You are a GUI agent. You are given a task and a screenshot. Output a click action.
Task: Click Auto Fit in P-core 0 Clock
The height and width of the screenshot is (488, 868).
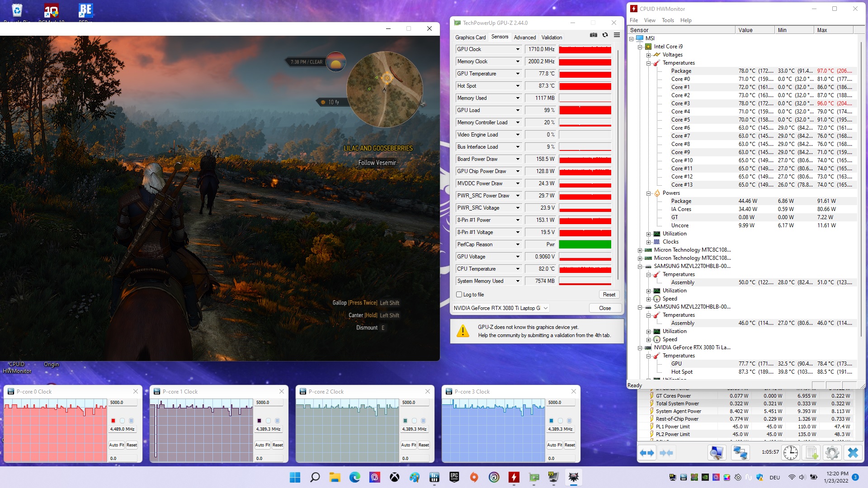pos(116,445)
